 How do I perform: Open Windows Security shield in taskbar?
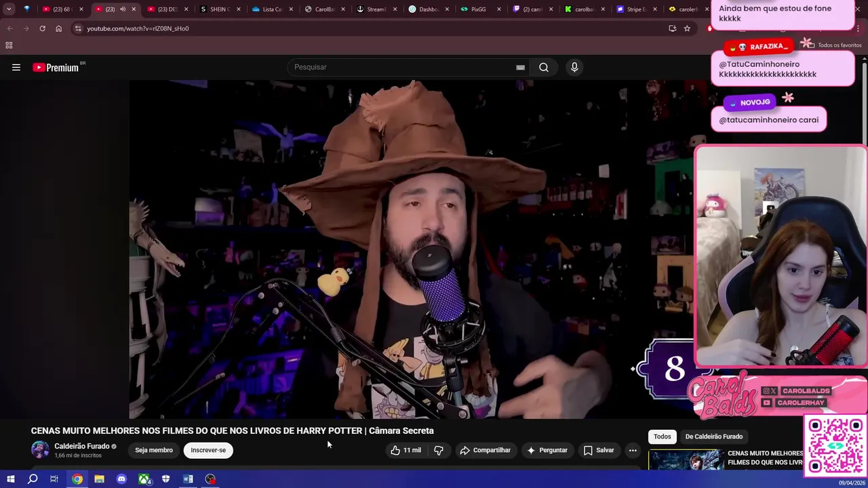point(165,479)
